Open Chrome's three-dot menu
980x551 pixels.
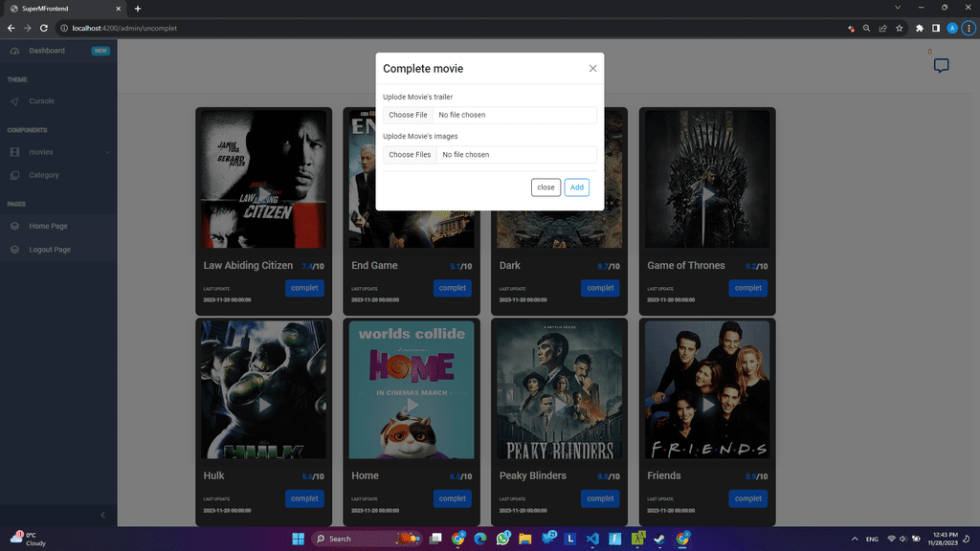tap(969, 28)
